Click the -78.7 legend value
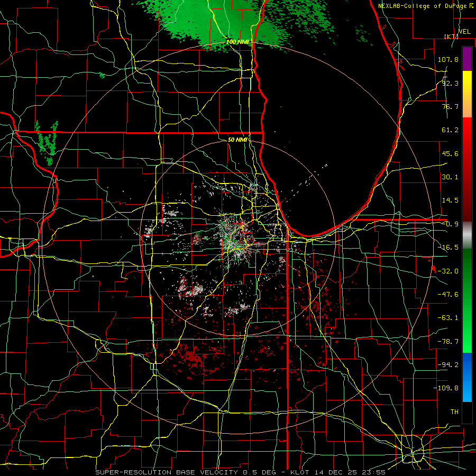This screenshot has height=476, width=476. 448,342
